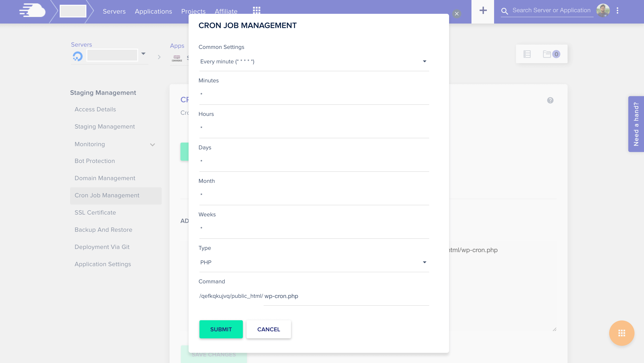Open the grid/apps menu icon
644x363 pixels.
tap(257, 10)
